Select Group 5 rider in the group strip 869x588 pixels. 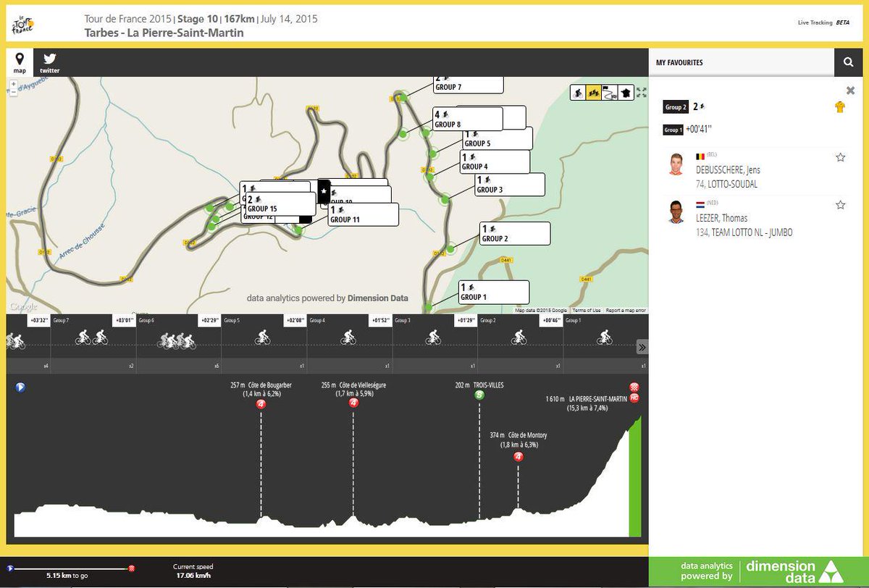point(264,337)
